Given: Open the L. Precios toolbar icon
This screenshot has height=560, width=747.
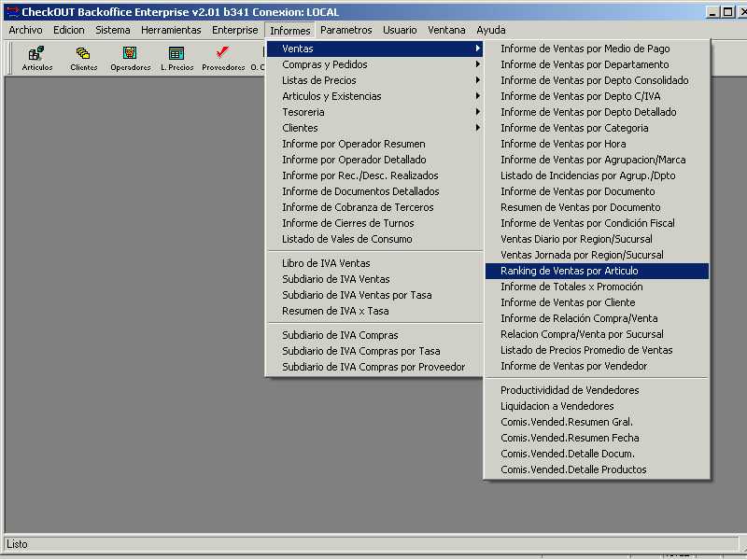Looking at the screenshot, I should pyautogui.click(x=176, y=58).
